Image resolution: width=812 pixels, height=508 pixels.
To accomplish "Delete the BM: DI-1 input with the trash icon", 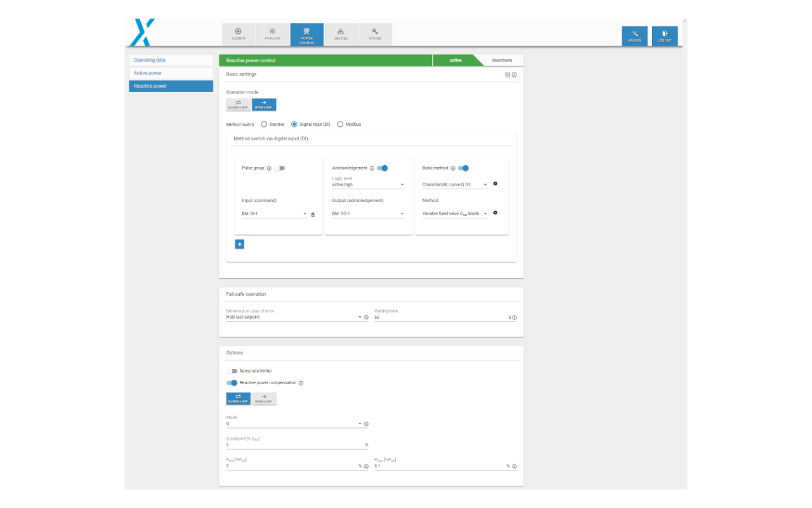I will (x=313, y=215).
